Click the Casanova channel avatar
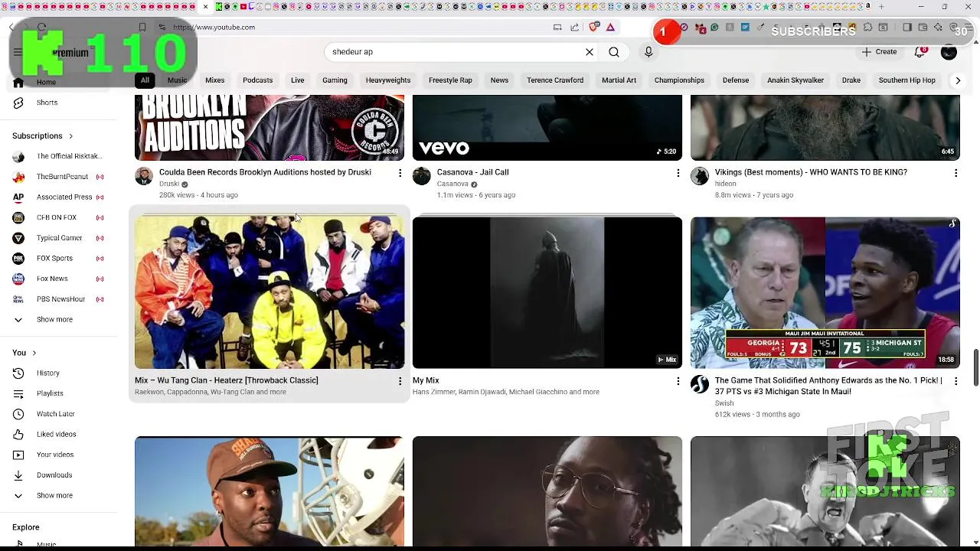The image size is (980, 551). pos(422,176)
